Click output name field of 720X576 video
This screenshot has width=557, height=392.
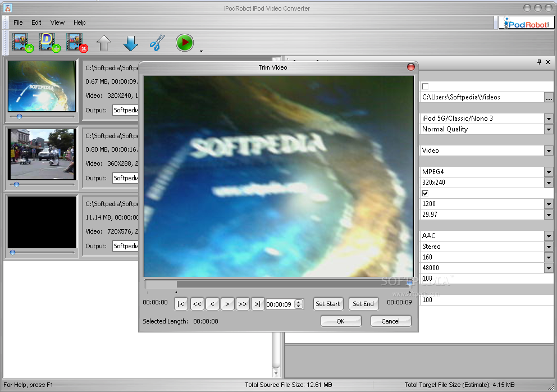point(126,246)
